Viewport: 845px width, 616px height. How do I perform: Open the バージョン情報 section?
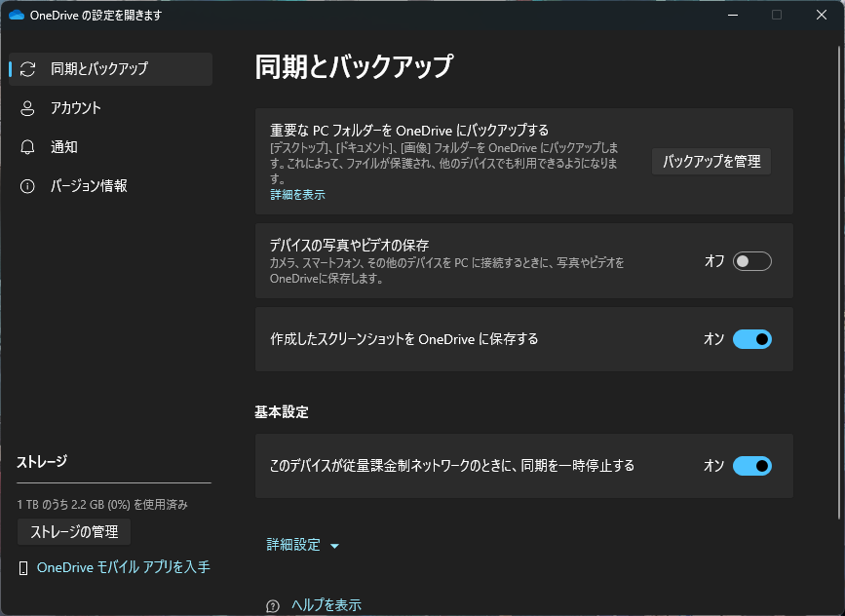[110, 186]
